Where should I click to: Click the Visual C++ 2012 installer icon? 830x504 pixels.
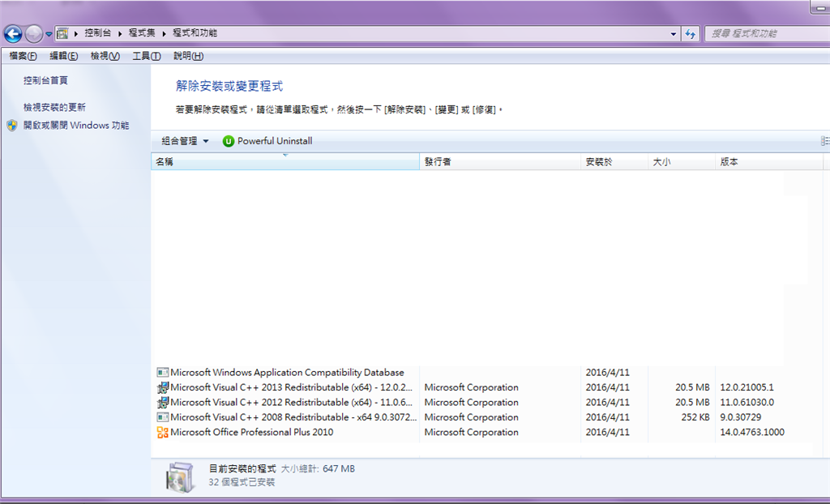(162, 403)
